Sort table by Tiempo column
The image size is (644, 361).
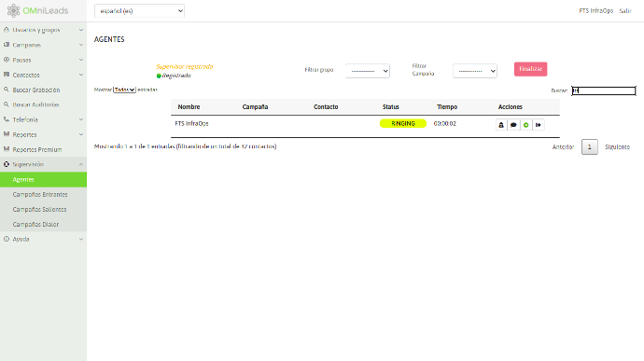coord(447,106)
